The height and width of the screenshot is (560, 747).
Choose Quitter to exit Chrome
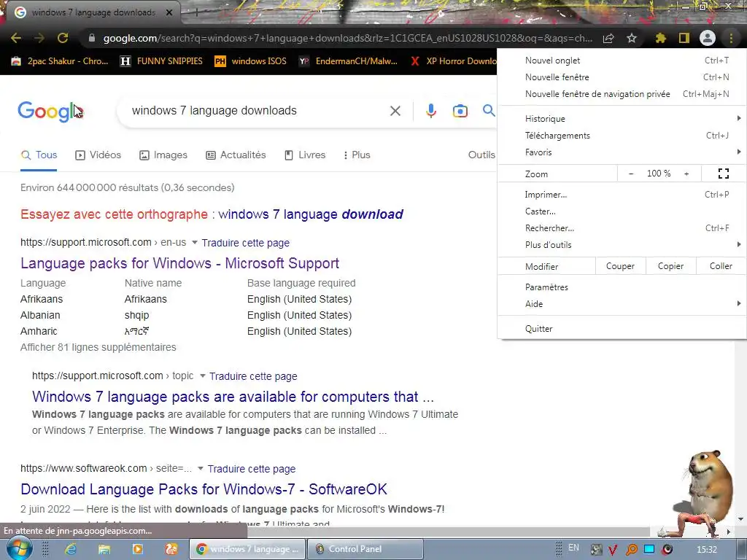coord(622,329)
